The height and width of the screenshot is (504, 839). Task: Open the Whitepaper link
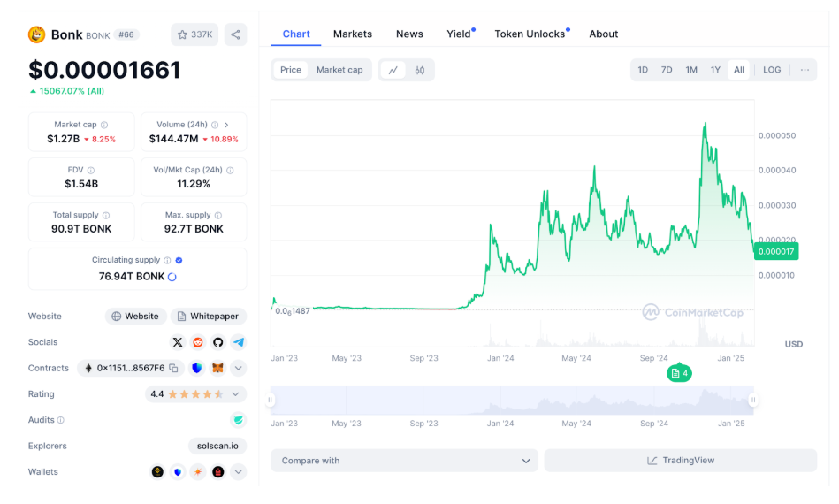point(209,317)
